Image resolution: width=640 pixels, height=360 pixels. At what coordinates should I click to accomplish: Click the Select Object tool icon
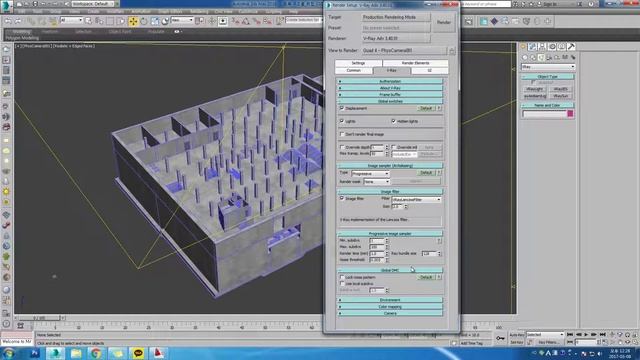click(89, 21)
